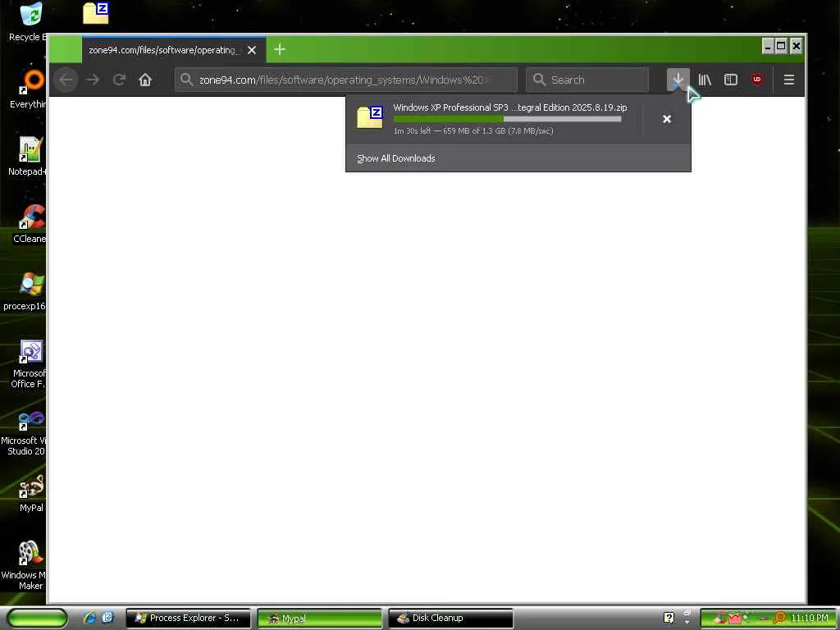Select the procexp desktop icon

[25, 291]
